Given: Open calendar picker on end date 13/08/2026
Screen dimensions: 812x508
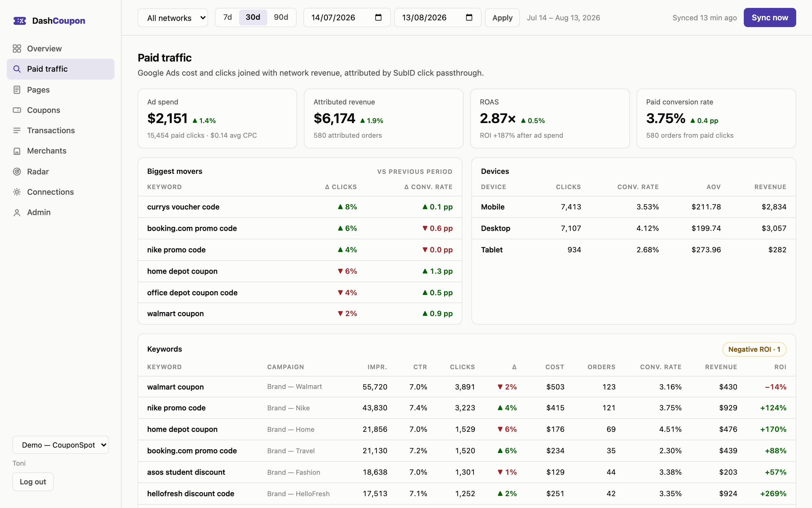Looking at the screenshot, I should [469, 17].
